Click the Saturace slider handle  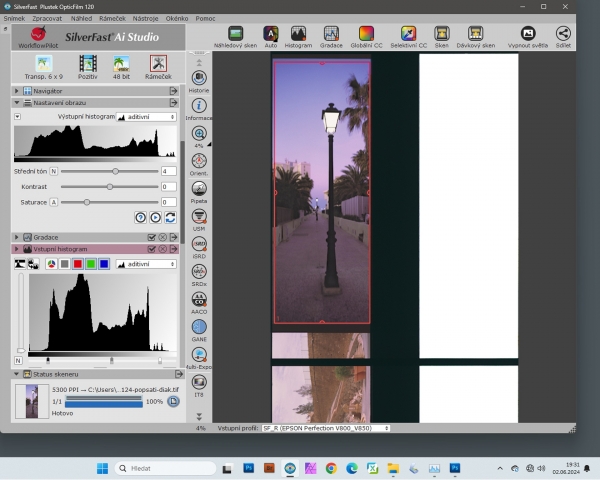87,202
